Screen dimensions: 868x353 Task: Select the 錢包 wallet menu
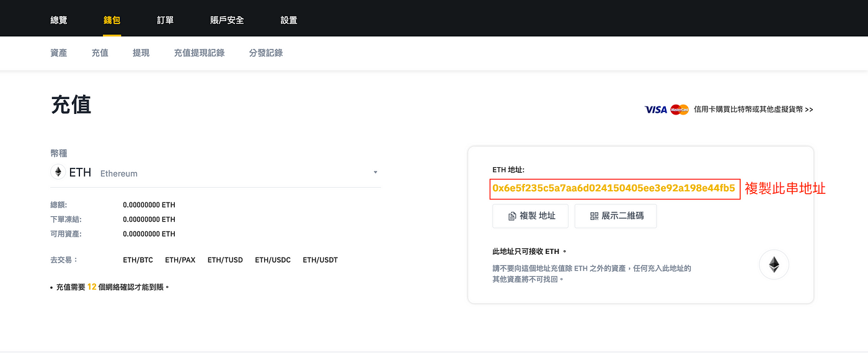point(112,20)
